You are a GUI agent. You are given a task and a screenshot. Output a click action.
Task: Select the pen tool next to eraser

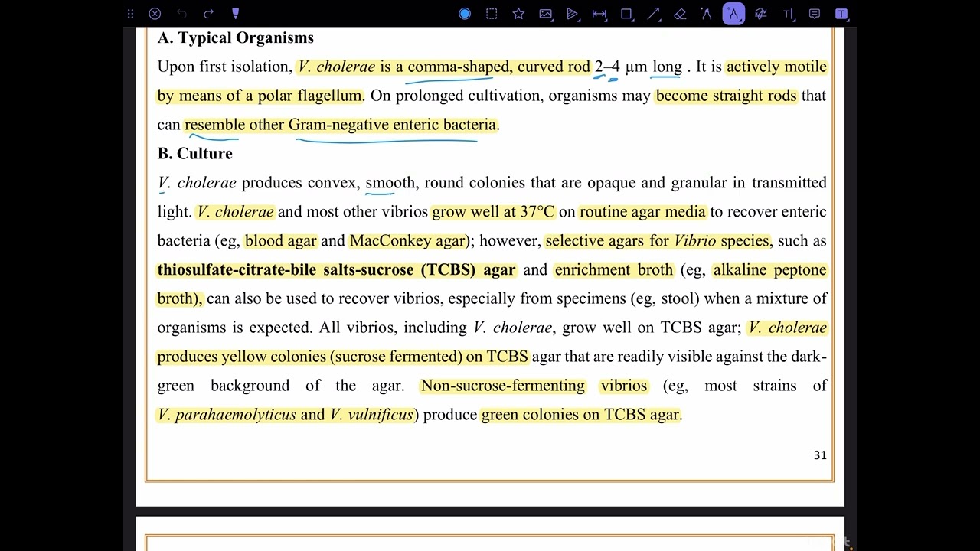tap(707, 14)
